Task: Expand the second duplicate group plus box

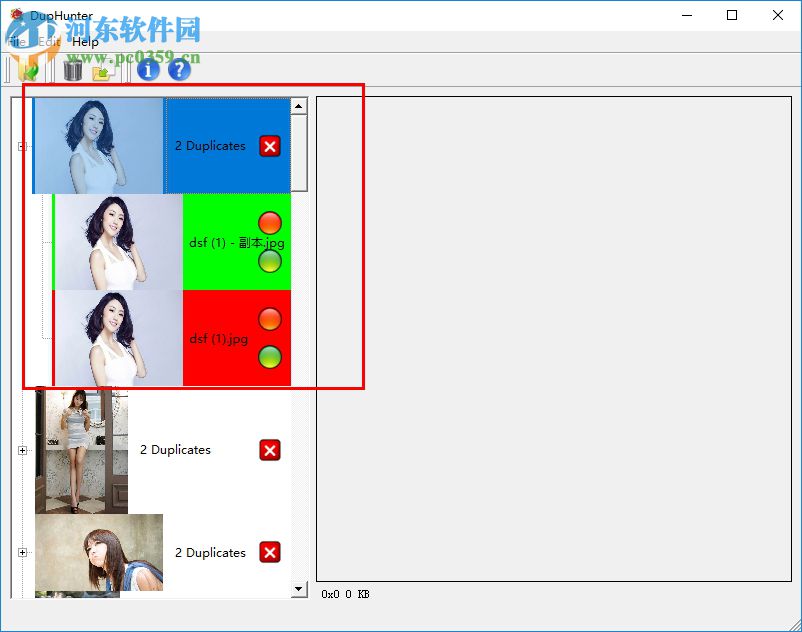Action: point(22,450)
